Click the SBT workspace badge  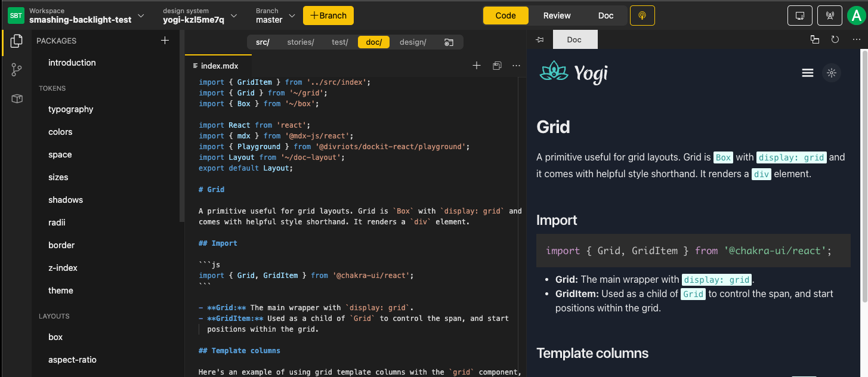pyautogui.click(x=16, y=16)
